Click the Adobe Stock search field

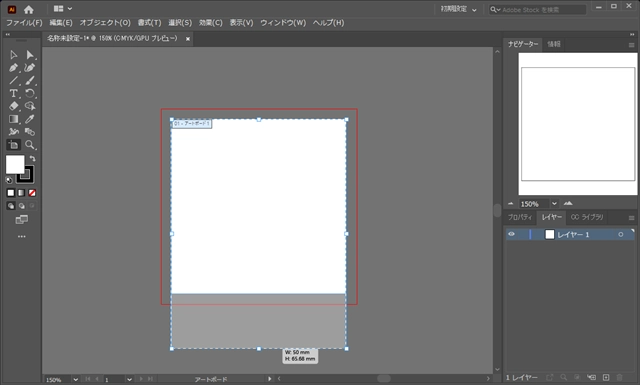[538, 9]
